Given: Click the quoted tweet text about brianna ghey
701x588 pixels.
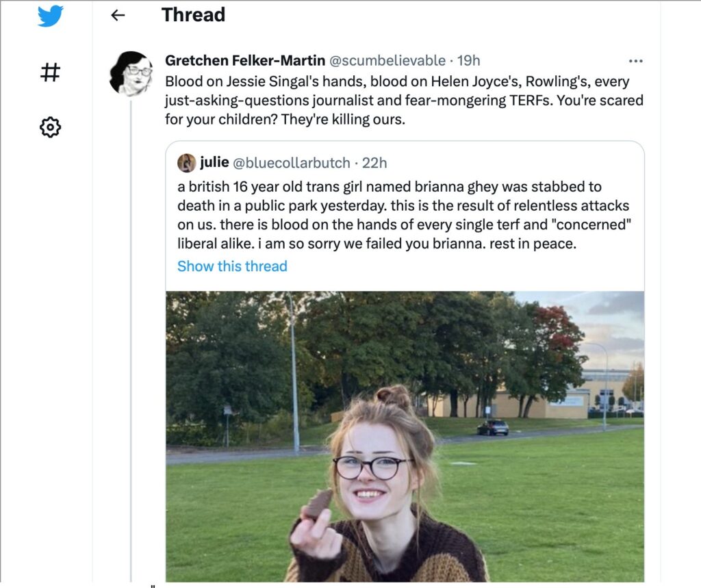Looking at the screenshot, I should [x=403, y=215].
